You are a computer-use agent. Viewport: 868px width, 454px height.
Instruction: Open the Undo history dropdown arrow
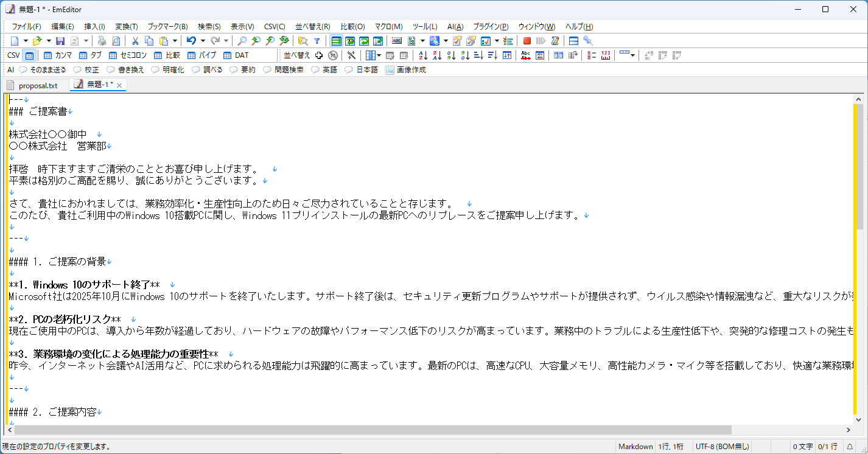tap(203, 40)
